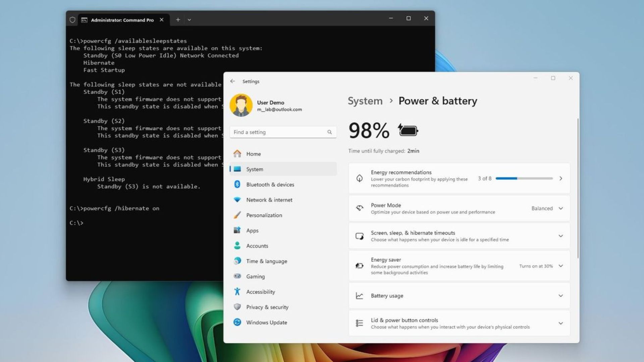
Task: Click the Find a setting search box
Action: [283, 132]
